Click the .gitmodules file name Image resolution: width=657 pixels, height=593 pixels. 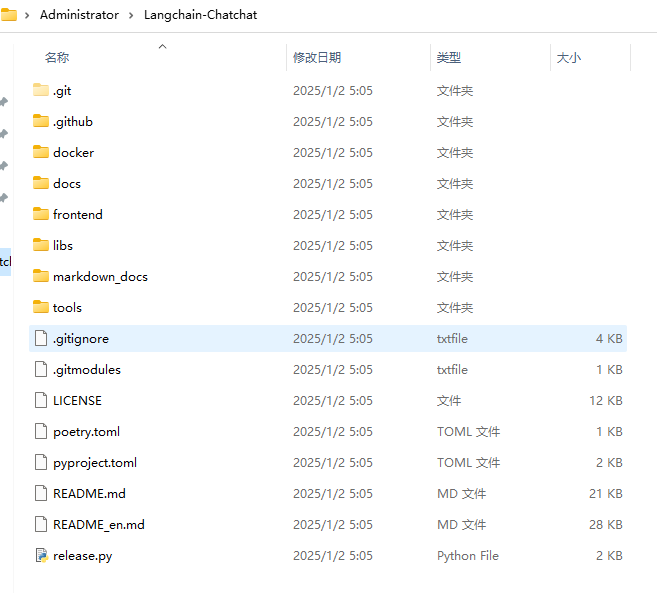click(x=87, y=370)
